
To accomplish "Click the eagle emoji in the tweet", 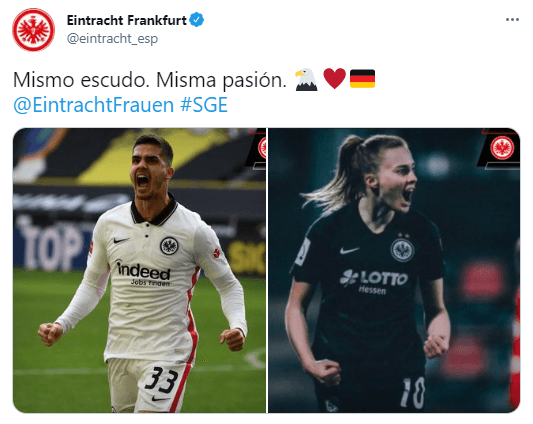I will [306, 80].
